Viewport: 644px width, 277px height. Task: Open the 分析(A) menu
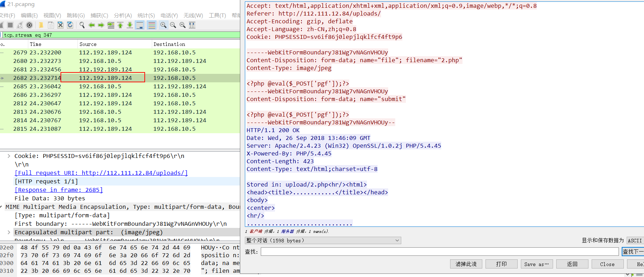point(123,16)
